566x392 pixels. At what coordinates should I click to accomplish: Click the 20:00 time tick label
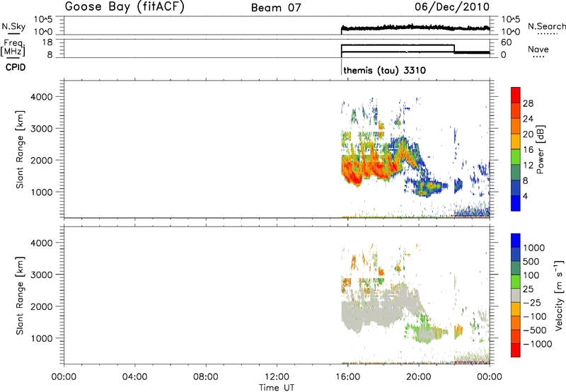[418, 377]
